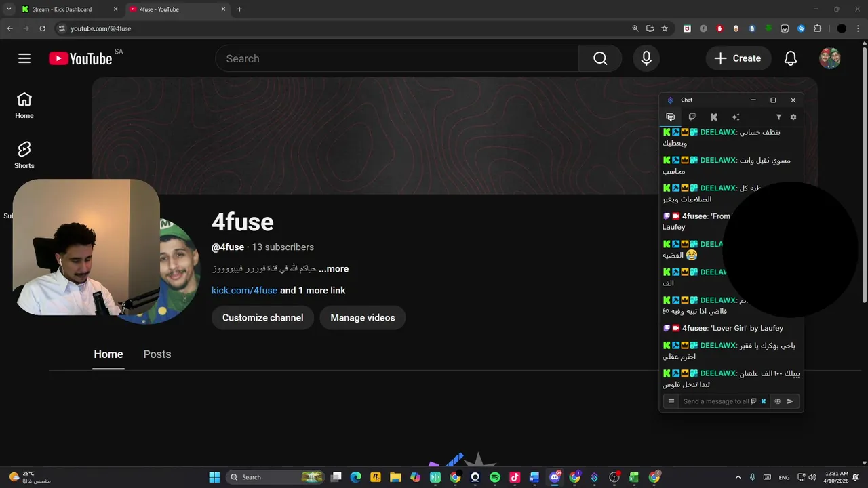
Task: Open the YouTube account avatar menu
Action: point(830,58)
